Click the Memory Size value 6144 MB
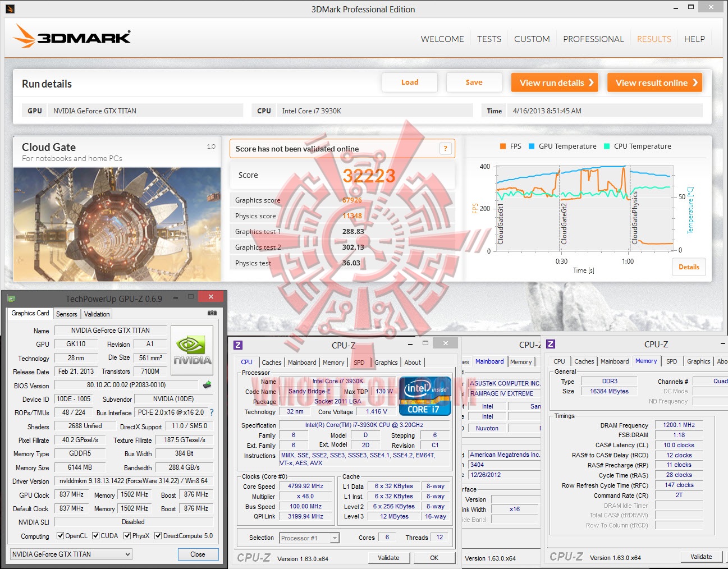The image size is (728, 569). point(80,467)
